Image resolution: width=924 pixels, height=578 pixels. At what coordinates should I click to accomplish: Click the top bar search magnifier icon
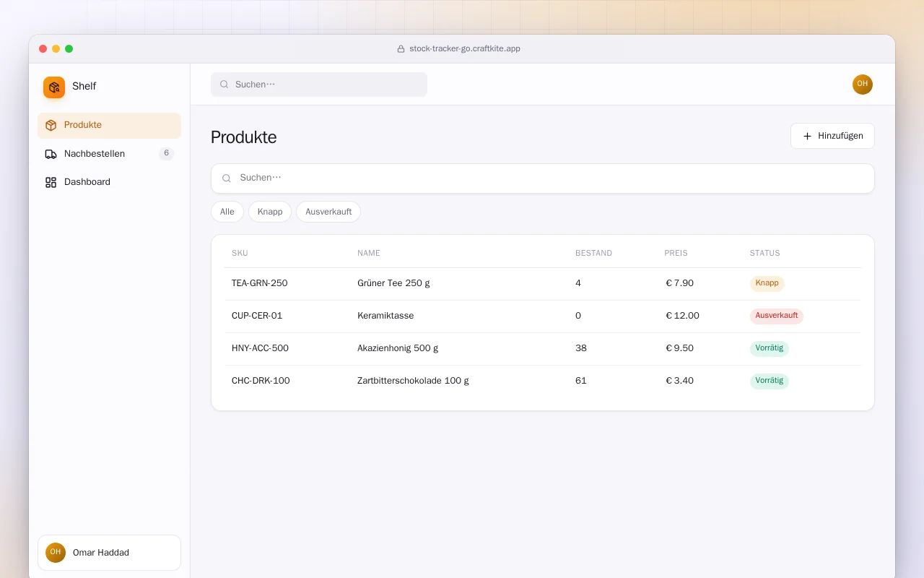coord(225,85)
